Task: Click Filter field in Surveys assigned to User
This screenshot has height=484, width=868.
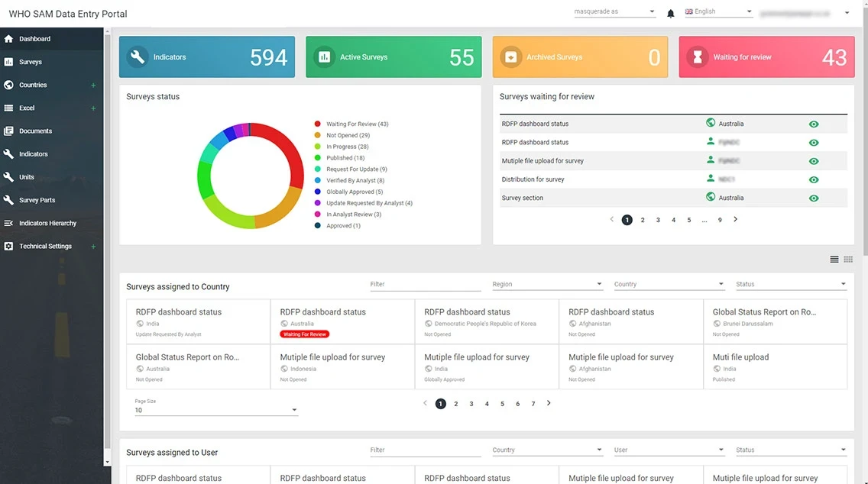Action: [425, 450]
